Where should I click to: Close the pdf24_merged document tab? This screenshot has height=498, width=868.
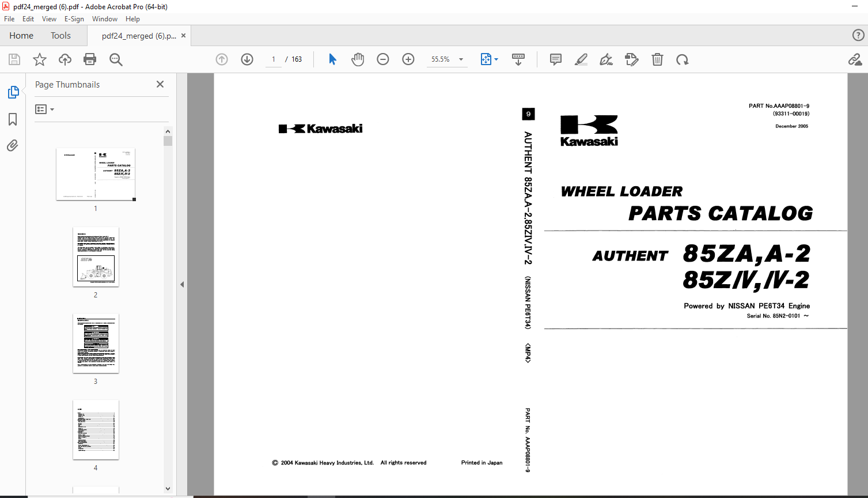pyautogui.click(x=183, y=35)
